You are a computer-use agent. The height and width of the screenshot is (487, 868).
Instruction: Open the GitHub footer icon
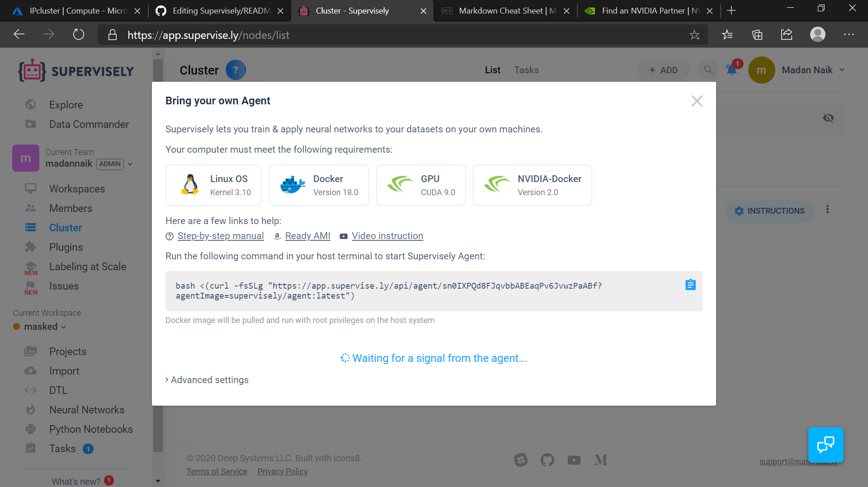[547, 460]
